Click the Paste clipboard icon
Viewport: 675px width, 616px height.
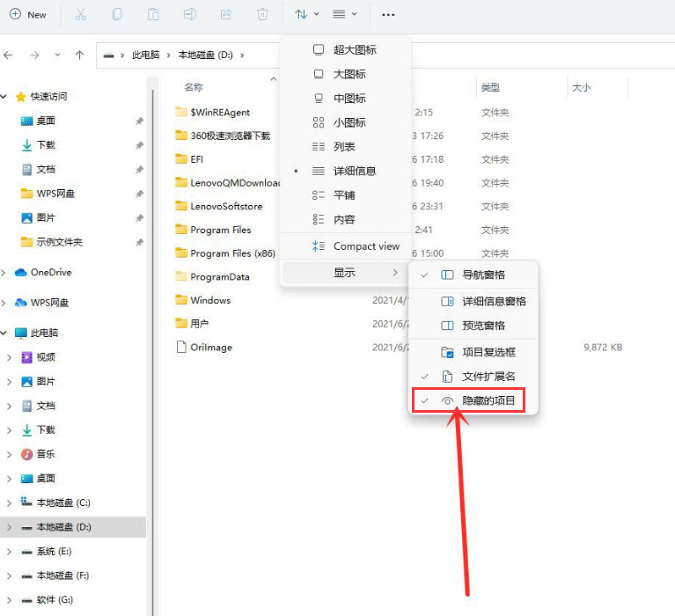tap(153, 15)
